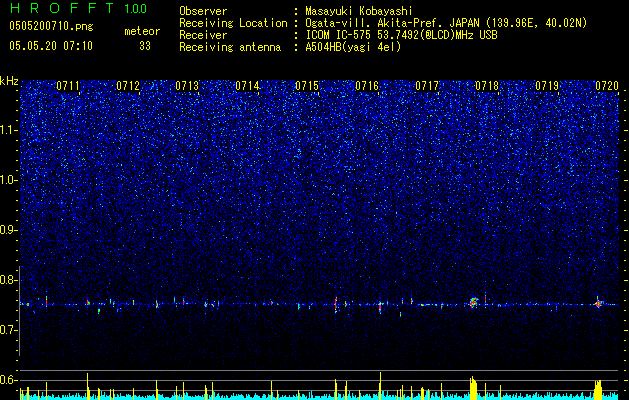This screenshot has width=629, height=400.
Task: Click the 1.0 kHz axis label
Action: coord(8,180)
